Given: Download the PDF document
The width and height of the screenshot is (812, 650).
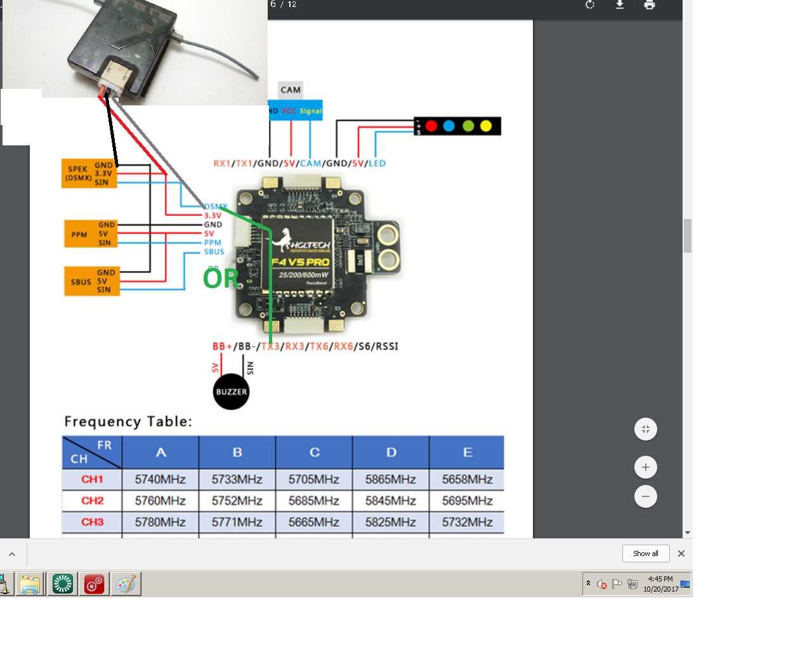Looking at the screenshot, I should 620,5.
